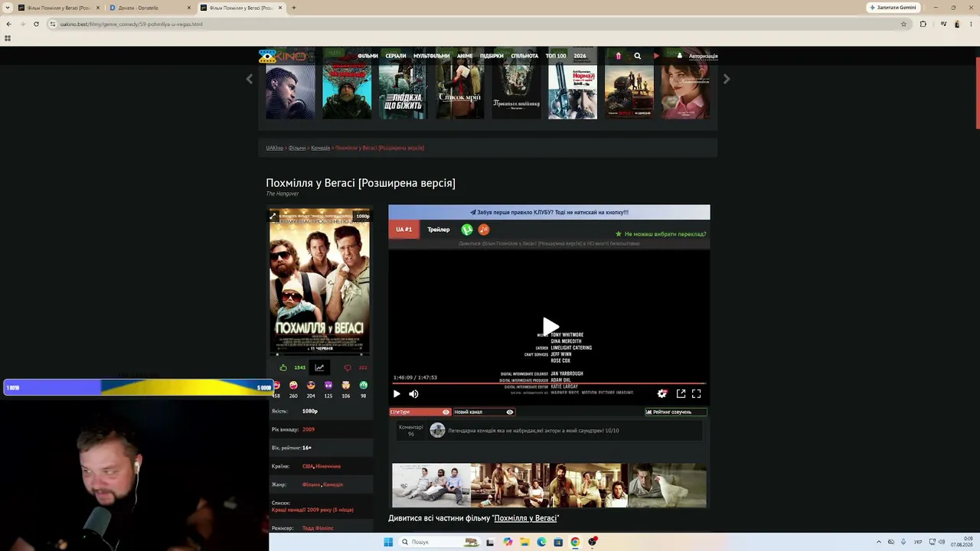This screenshot has height=551, width=980.
Task: Pick the sunglasses emoji reaction with 204 votes
Action: point(311,385)
